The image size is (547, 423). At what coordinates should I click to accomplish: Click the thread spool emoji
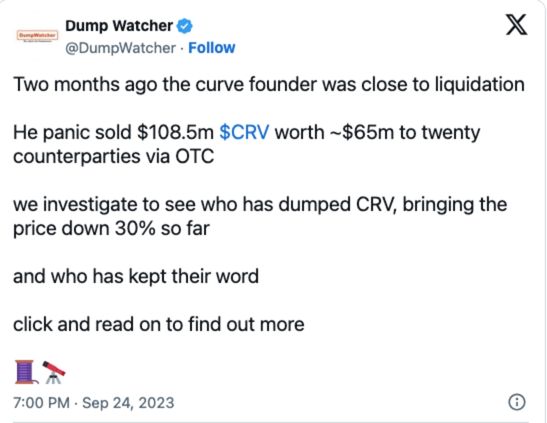(25, 372)
